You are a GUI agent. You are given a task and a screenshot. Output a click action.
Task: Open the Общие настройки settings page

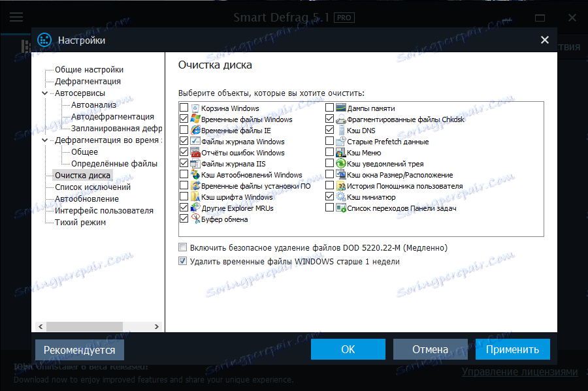pos(81,69)
